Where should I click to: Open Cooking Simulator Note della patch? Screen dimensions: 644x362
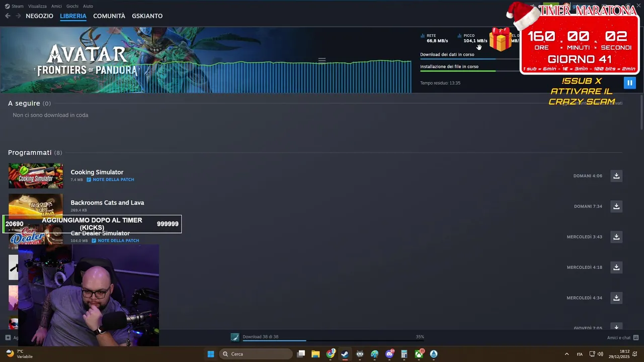110,179
